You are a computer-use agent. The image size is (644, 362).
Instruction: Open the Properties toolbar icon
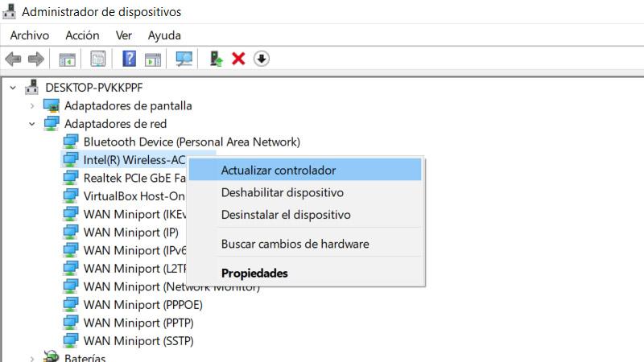[98, 59]
